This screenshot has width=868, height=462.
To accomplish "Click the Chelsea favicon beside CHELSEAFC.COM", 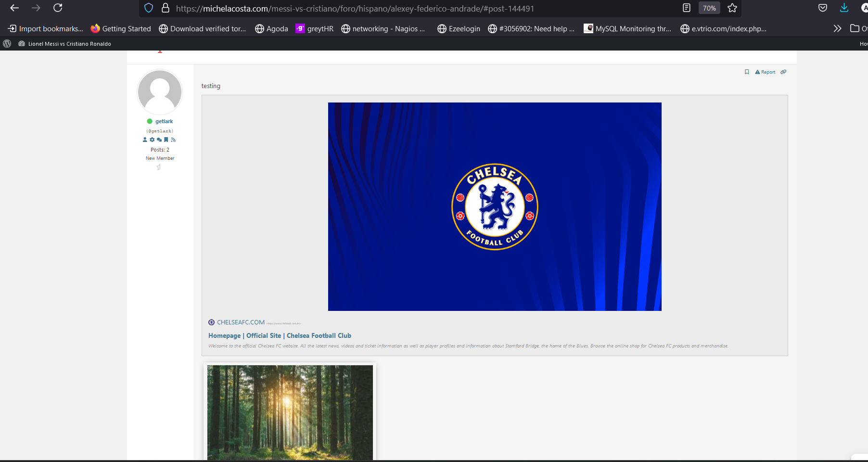I will (x=211, y=322).
